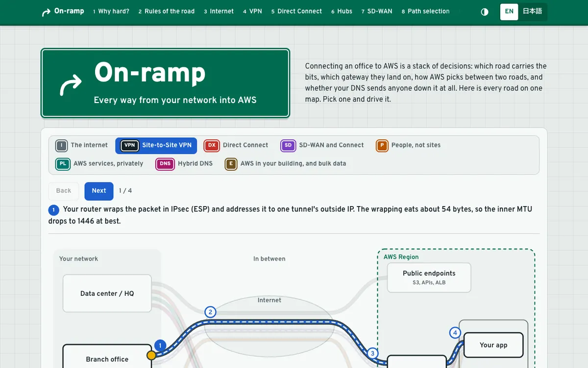Toggle the dark/light contrast theme icon
Screen dimensions: 588x368
tap(485, 12)
